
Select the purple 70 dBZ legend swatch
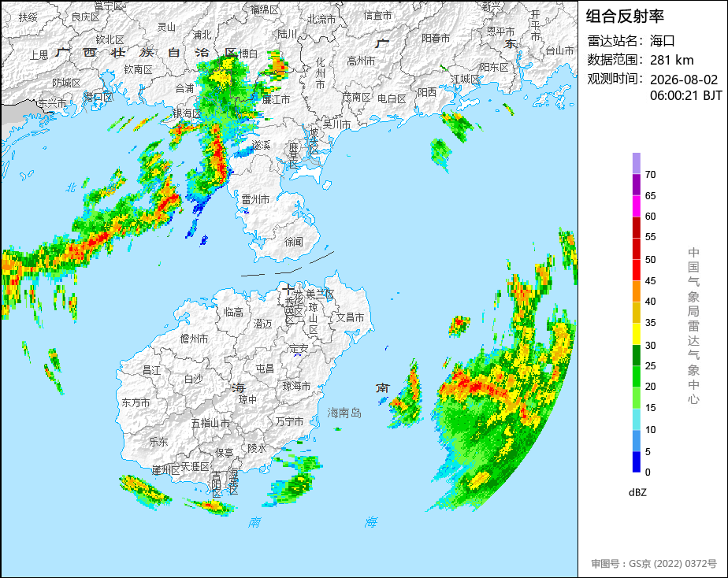coord(636,163)
